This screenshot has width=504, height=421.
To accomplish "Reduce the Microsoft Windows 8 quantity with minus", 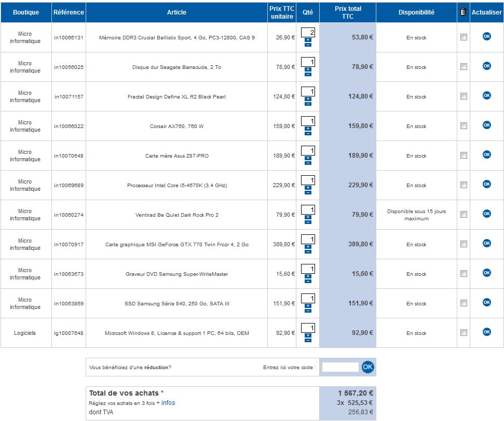I will 308,340.
